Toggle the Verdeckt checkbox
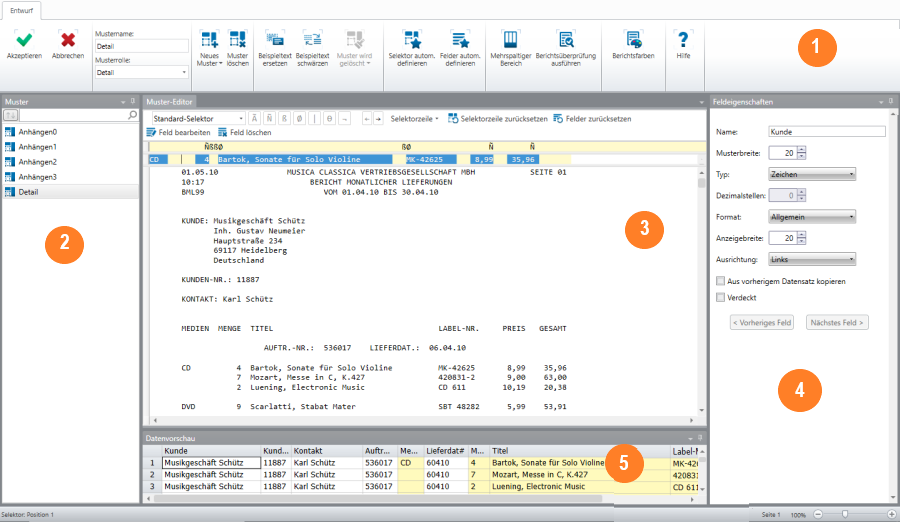Image resolution: width=900 pixels, height=522 pixels. point(721,297)
